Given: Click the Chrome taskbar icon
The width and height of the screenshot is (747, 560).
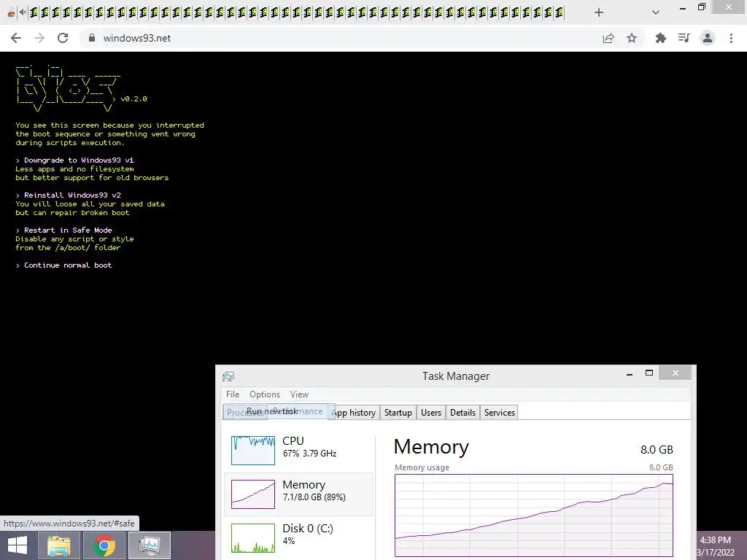Looking at the screenshot, I should point(104,545).
